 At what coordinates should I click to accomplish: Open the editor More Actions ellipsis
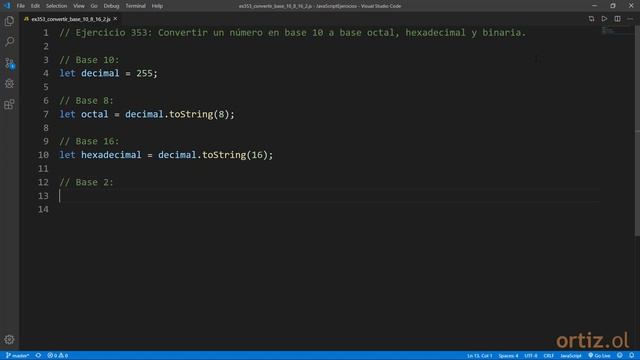pyautogui.click(x=630, y=19)
